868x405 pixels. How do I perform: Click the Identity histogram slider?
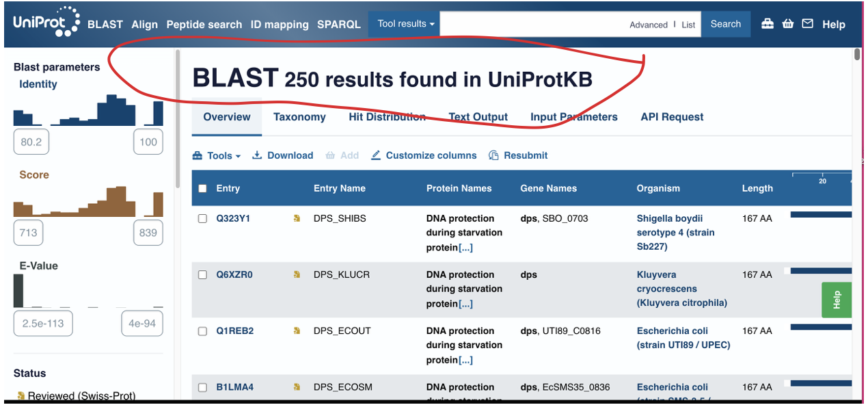(88, 110)
